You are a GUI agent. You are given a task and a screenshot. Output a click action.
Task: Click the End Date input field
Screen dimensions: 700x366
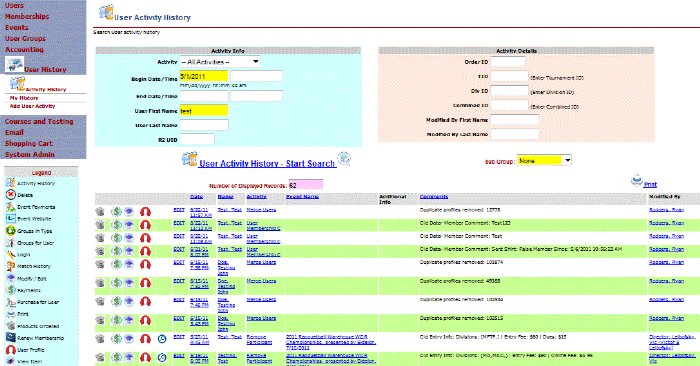[x=204, y=96]
